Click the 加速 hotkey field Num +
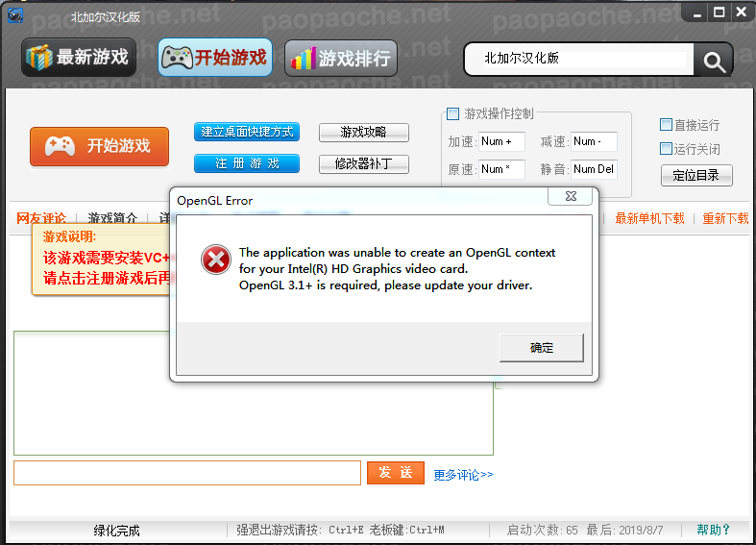 click(501, 142)
